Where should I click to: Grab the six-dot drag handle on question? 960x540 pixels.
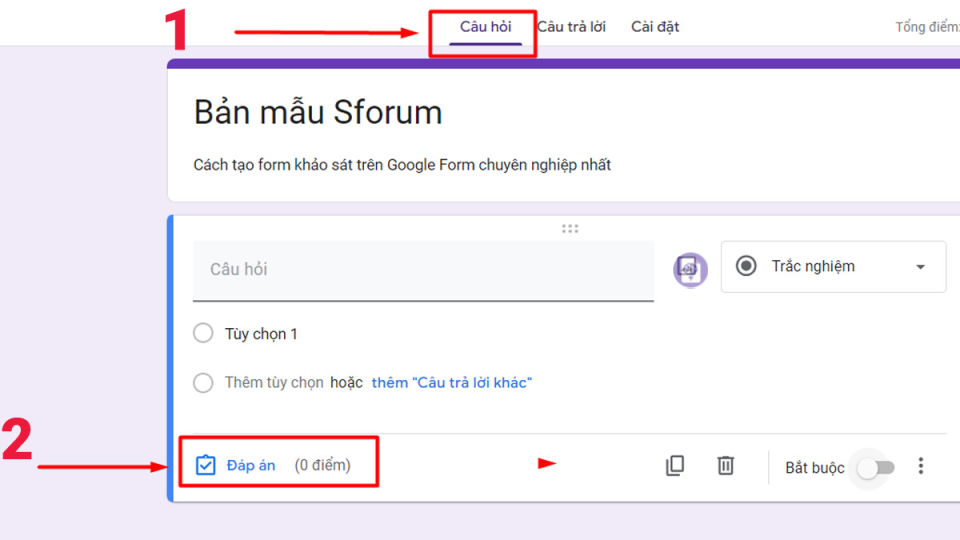(x=570, y=229)
